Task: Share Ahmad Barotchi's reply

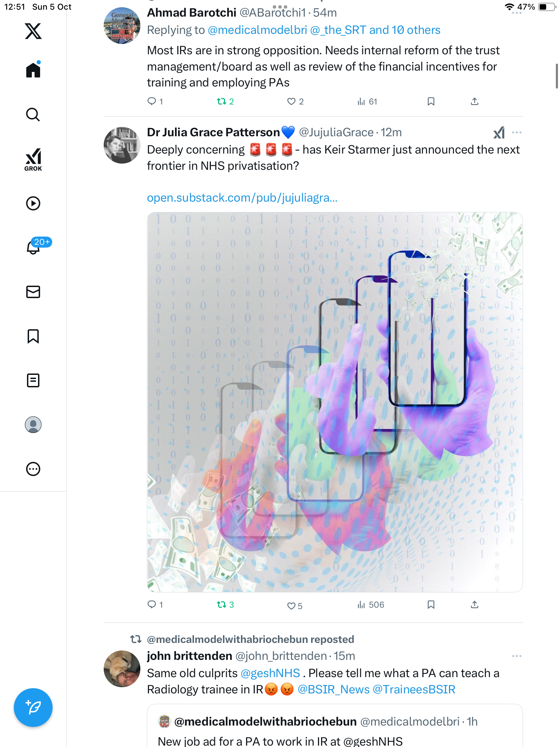Action: click(x=475, y=101)
